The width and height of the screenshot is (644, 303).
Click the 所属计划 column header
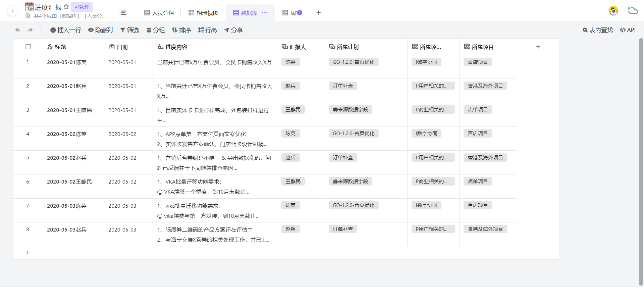[x=366, y=47]
